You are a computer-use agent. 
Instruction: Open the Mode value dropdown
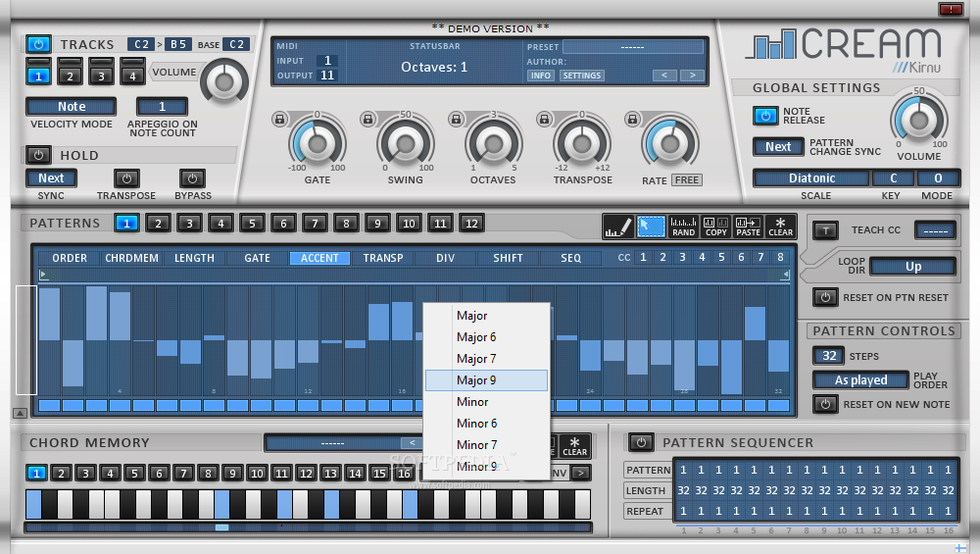pyautogui.click(x=938, y=178)
